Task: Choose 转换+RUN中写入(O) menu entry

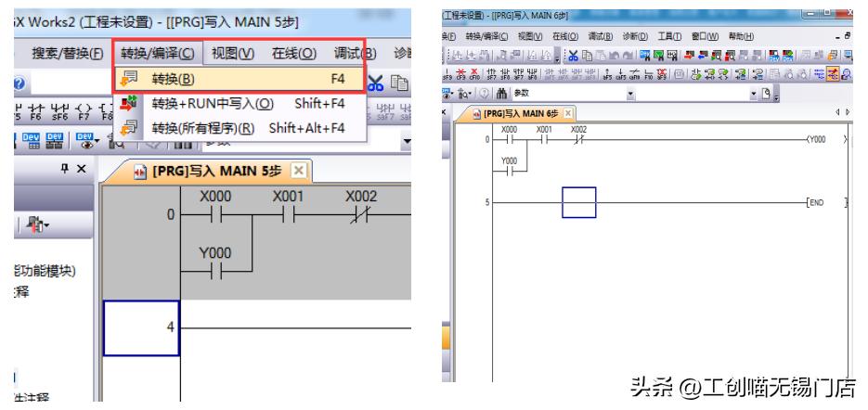Action: click(240, 104)
